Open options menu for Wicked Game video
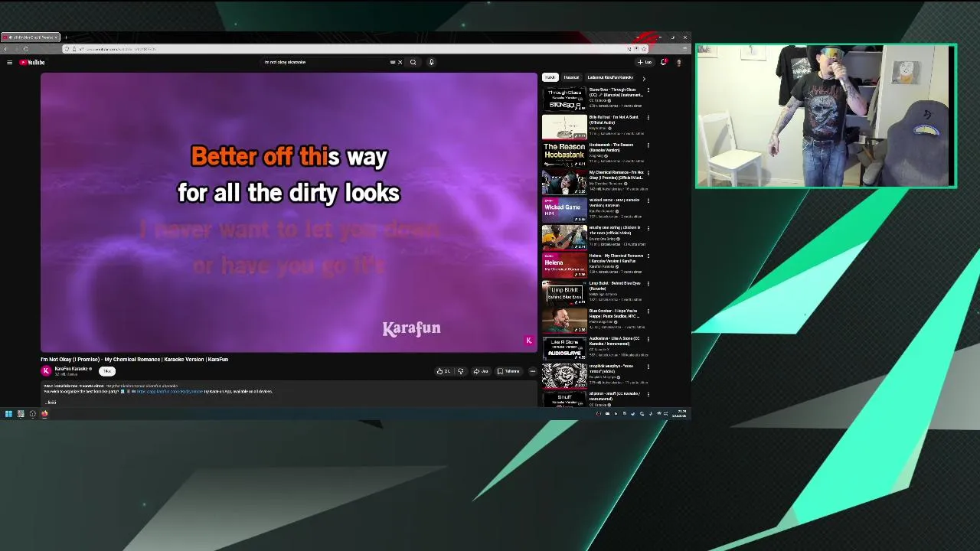The width and height of the screenshot is (980, 551). tap(648, 201)
